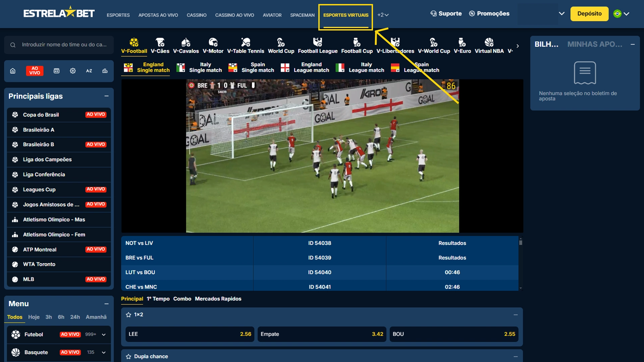Open the language selector chevron
This screenshot has width=644, height=362.
click(x=627, y=14)
